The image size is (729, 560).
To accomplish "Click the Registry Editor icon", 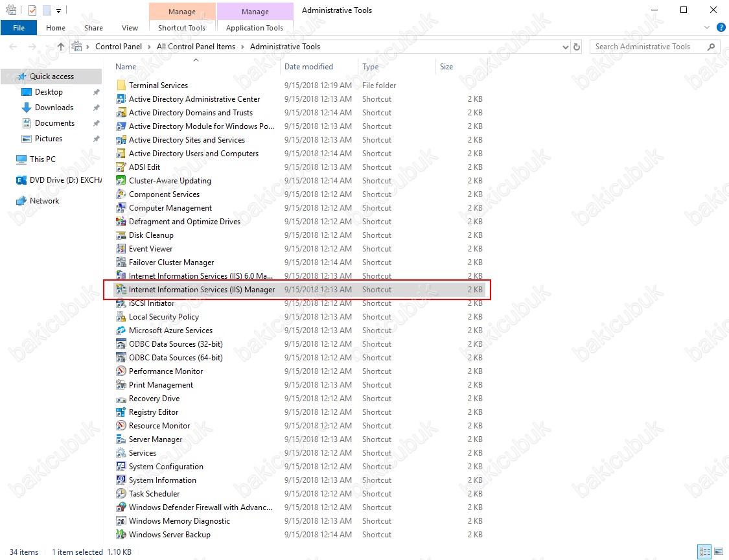I will point(121,412).
